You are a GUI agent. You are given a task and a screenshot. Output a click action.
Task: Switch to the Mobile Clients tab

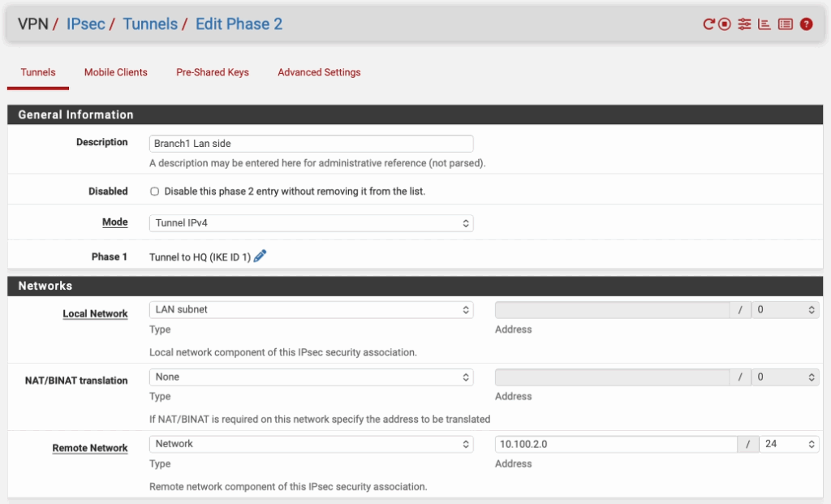pos(116,72)
